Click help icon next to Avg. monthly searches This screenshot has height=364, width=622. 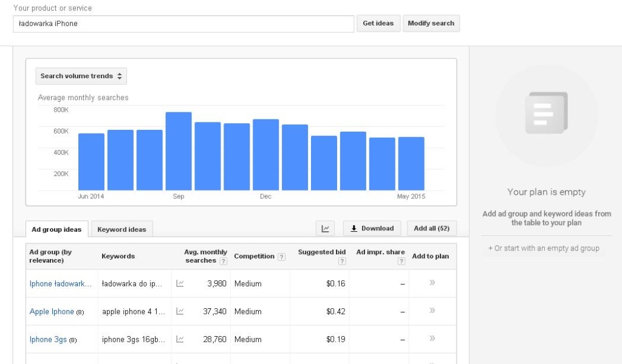click(224, 261)
